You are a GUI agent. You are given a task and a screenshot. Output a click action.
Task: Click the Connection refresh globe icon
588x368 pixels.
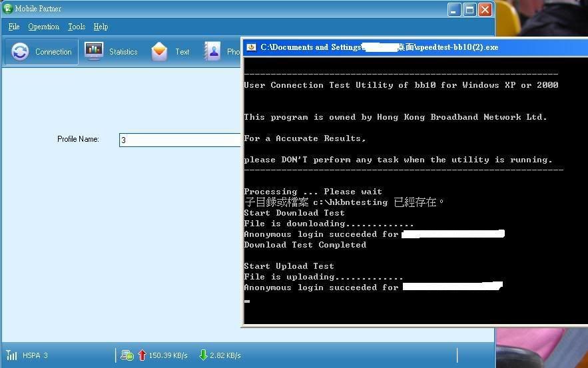tap(20, 52)
